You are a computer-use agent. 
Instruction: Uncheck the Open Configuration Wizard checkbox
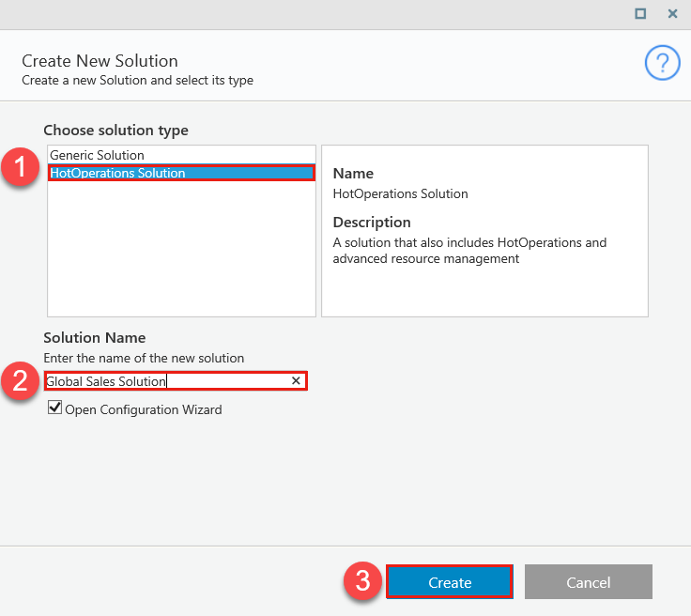[x=55, y=408]
